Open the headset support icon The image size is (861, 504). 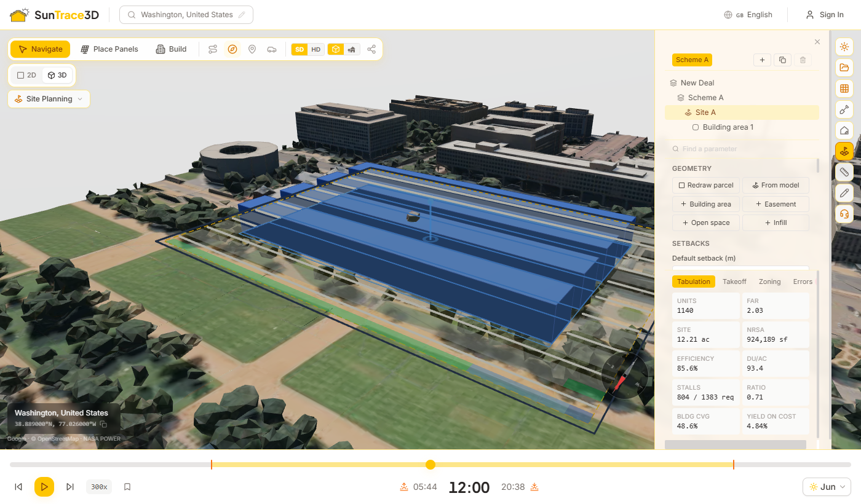click(844, 214)
